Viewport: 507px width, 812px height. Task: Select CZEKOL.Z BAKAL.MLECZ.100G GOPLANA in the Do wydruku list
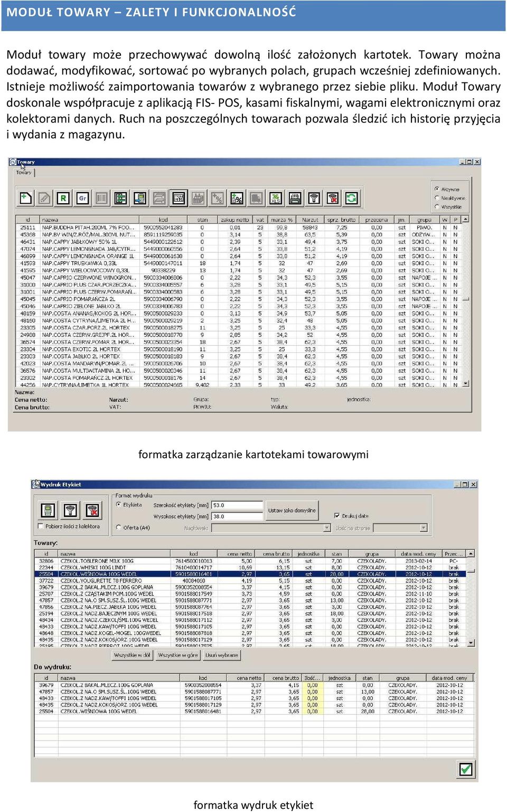254,685
